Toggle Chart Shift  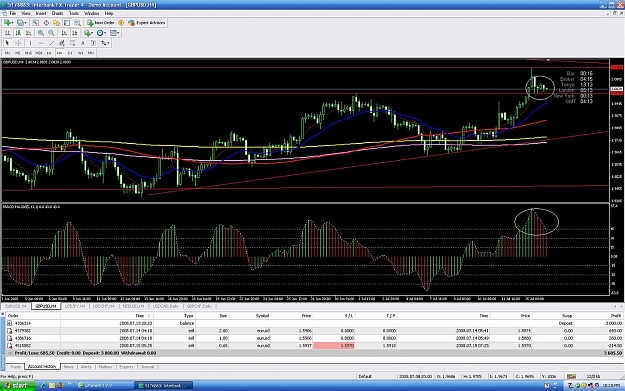(x=74, y=33)
